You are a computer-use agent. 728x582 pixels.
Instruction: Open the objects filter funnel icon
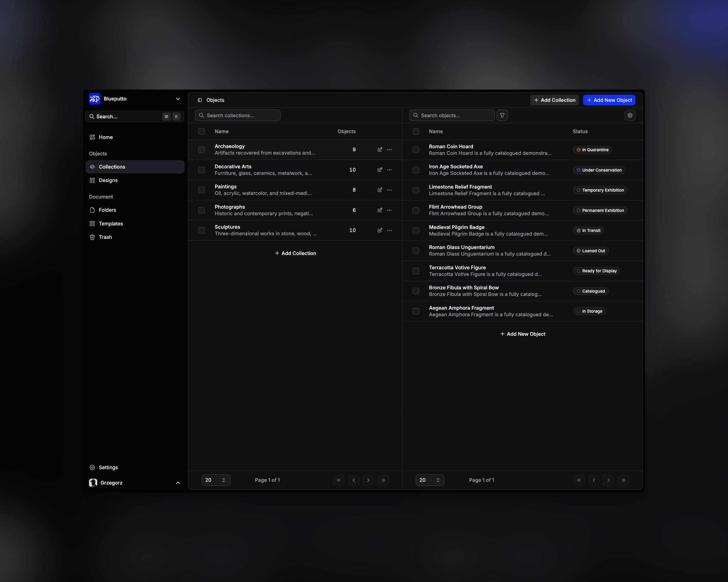pos(502,115)
